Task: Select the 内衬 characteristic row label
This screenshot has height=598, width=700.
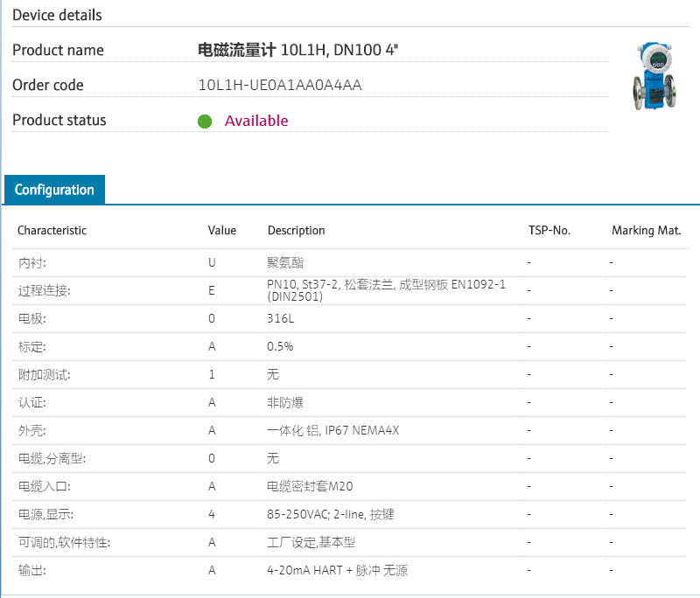Action: point(31,262)
